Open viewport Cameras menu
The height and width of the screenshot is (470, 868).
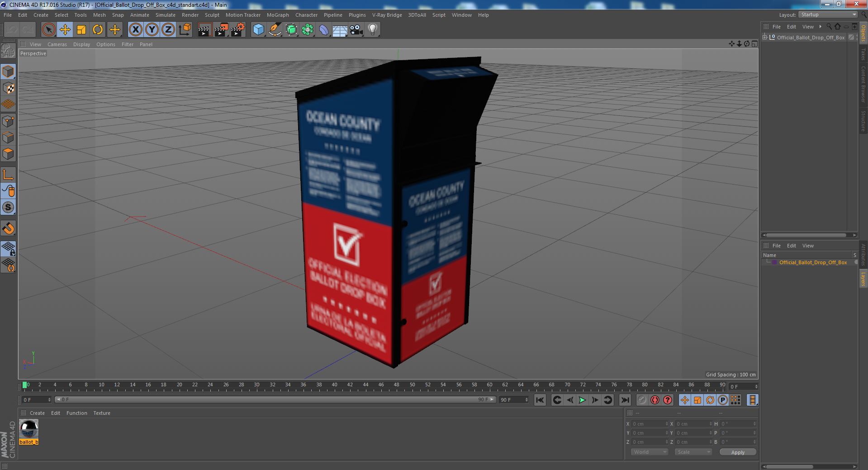(57, 44)
